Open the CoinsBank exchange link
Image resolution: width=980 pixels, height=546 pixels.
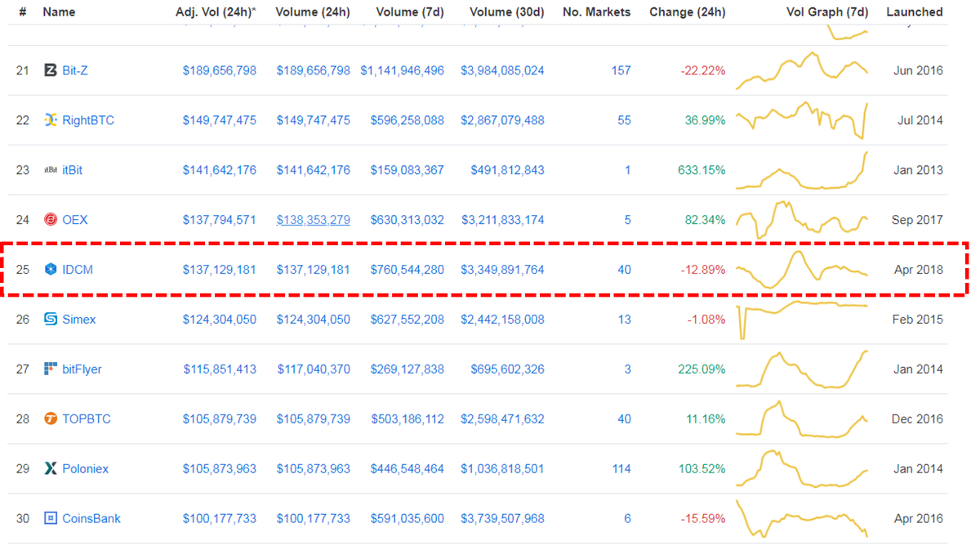pyautogui.click(x=91, y=518)
